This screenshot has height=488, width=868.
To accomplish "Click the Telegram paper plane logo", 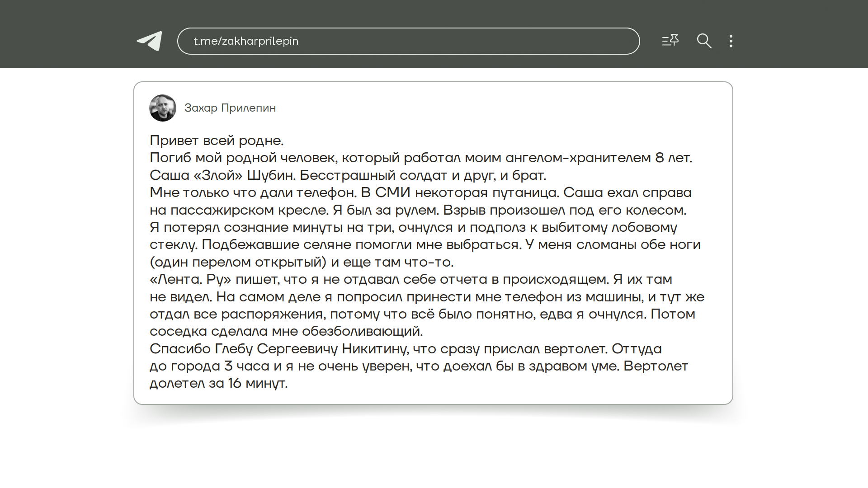I will (150, 41).
